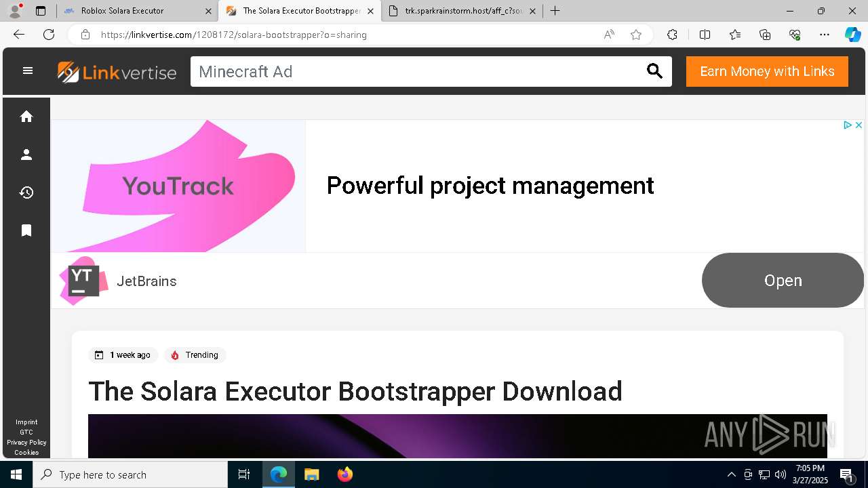Viewport: 868px width, 488px height.
Task: Open the history icon in sidebar
Action: (26, 192)
